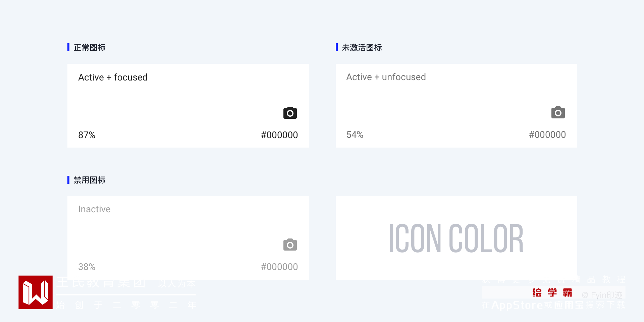Click the red 绘学霸 logo text
This screenshot has height=322, width=644.
[552, 292]
